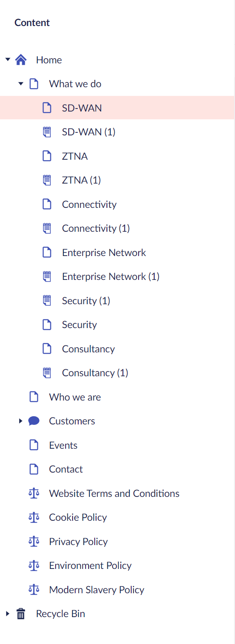This screenshot has height=644, width=235.
Task: Open the Consultancy (1) item
Action: tap(95, 373)
